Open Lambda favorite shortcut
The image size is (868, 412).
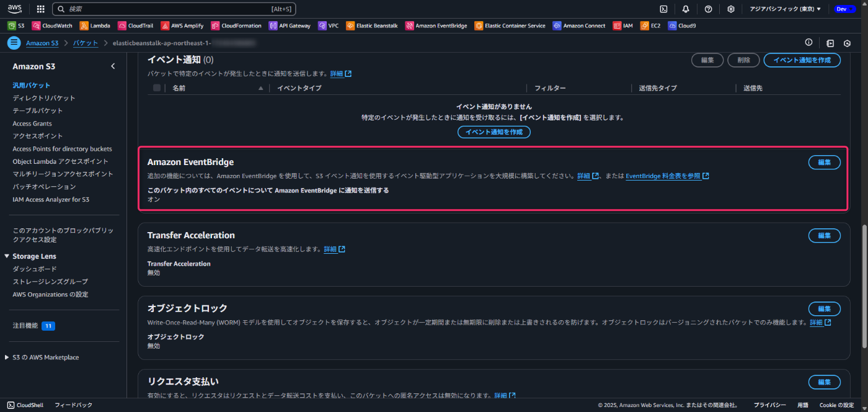95,26
